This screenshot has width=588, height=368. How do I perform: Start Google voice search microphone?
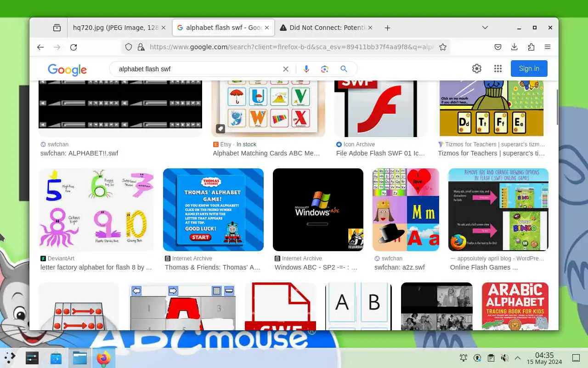(x=306, y=69)
